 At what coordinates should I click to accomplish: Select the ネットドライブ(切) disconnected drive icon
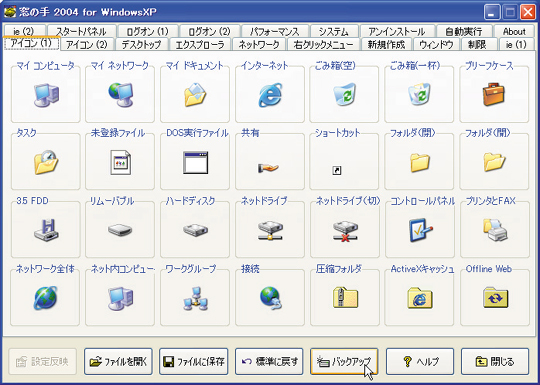pos(345,231)
